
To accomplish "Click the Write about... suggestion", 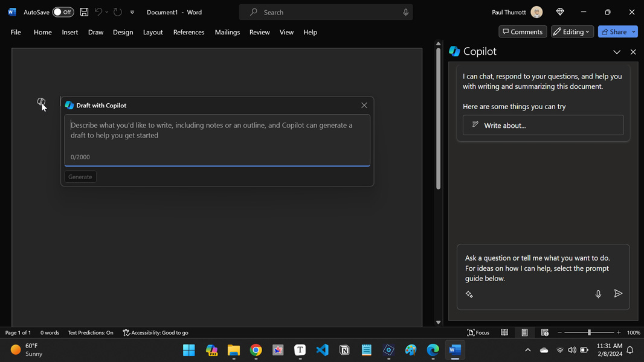I will (x=543, y=125).
